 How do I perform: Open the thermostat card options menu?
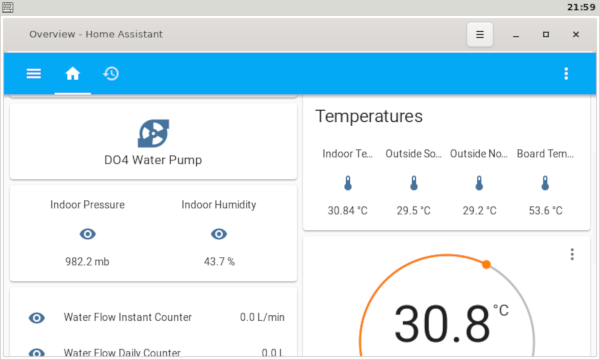point(572,254)
